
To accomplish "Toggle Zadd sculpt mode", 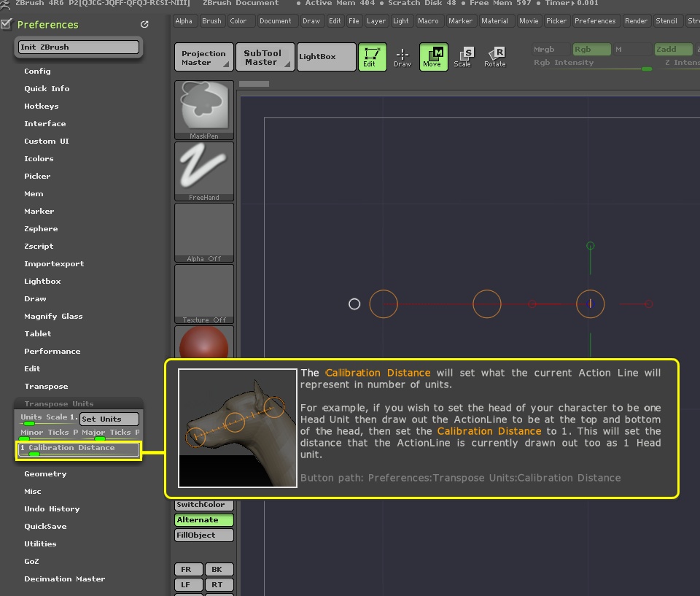I will 673,49.
